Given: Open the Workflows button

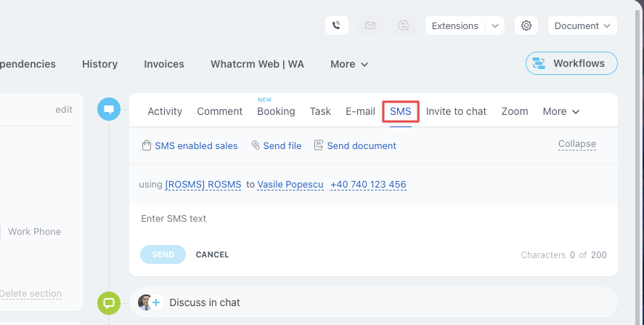Looking at the screenshot, I should pyautogui.click(x=571, y=63).
